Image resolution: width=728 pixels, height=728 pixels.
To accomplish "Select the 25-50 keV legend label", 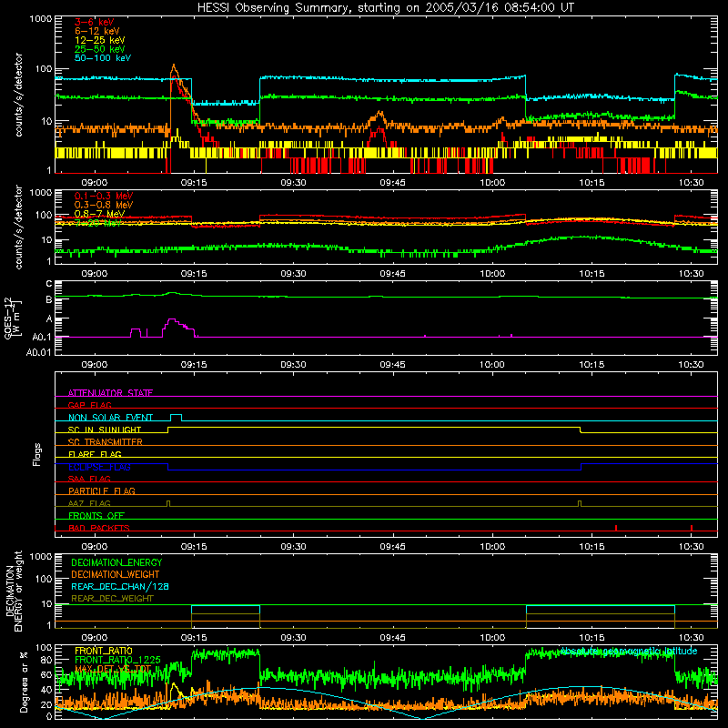I will click(x=100, y=49).
